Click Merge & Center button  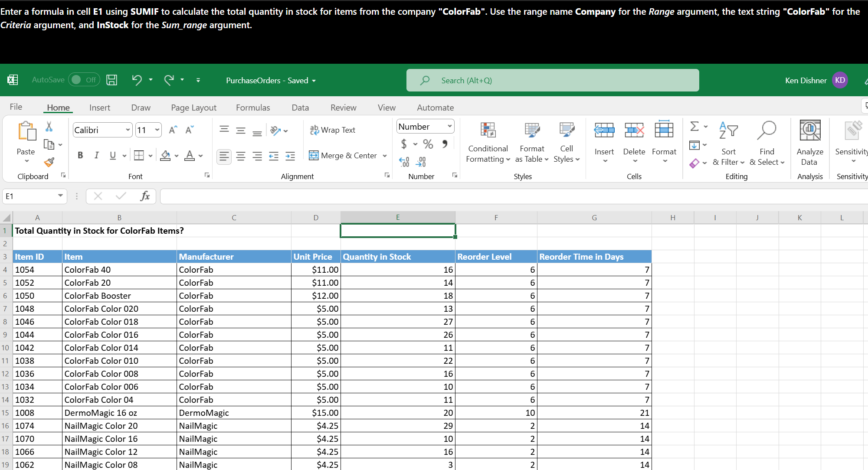343,156
